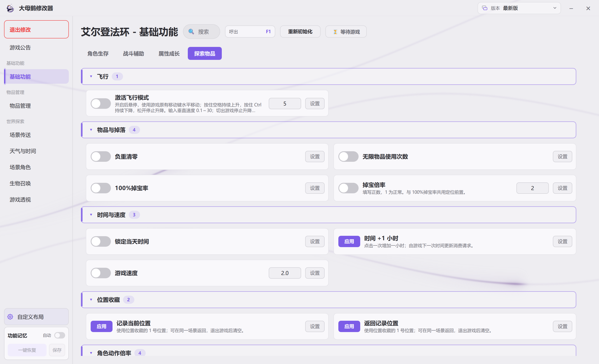Click the 搜索 search box
Screen dimensions: 599x364
click(x=202, y=32)
